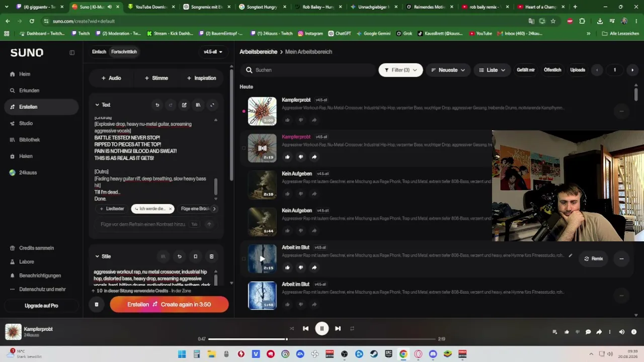644x362 pixels.
Task: Go to previous track in player
Action: (x=305, y=328)
